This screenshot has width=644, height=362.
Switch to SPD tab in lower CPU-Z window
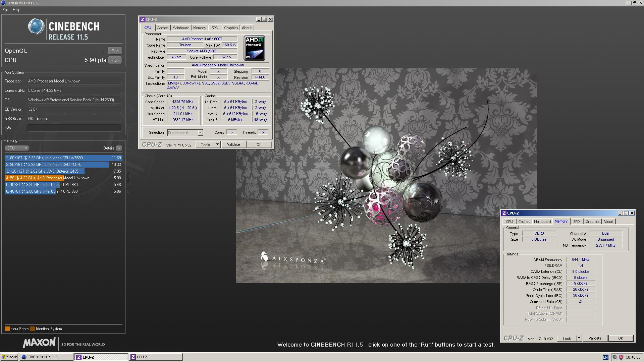point(577,222)
